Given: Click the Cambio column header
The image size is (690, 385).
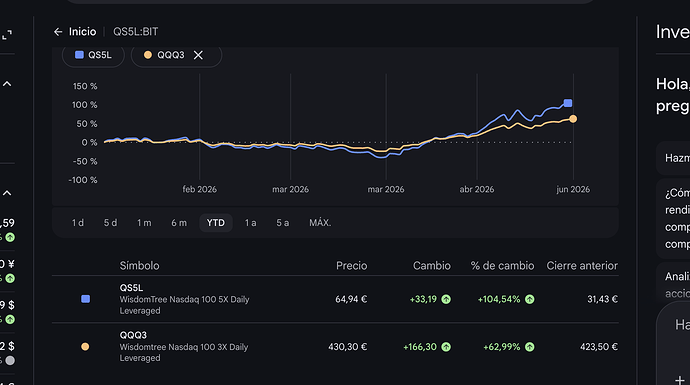Looking at the screenshot, I should (432, 266).
